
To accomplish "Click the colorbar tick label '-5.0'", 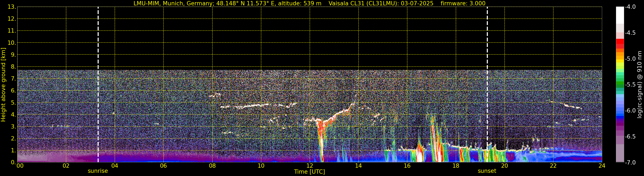I will (x=630, y=59).
